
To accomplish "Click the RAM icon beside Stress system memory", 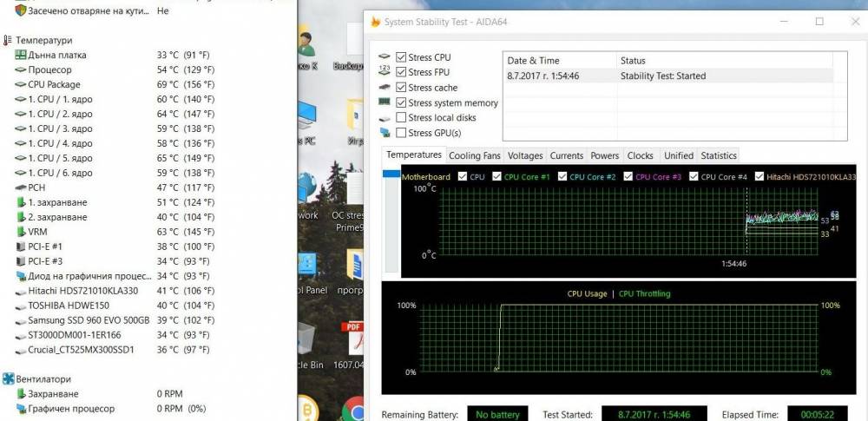I will pos(385,102).
